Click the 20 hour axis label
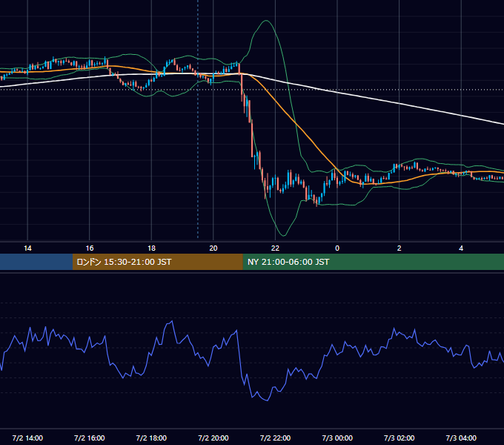The height and width of the screenshot is (445, 504). coord(213,248)
